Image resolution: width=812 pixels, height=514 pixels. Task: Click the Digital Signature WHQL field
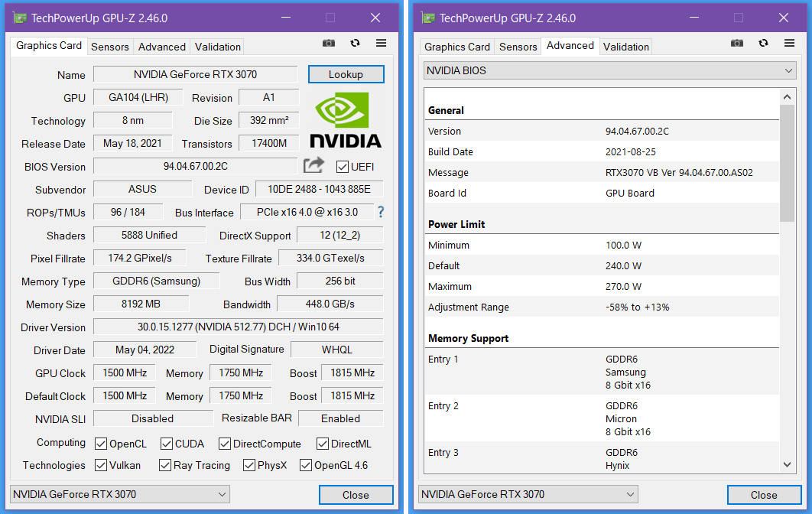coord(337,350)
